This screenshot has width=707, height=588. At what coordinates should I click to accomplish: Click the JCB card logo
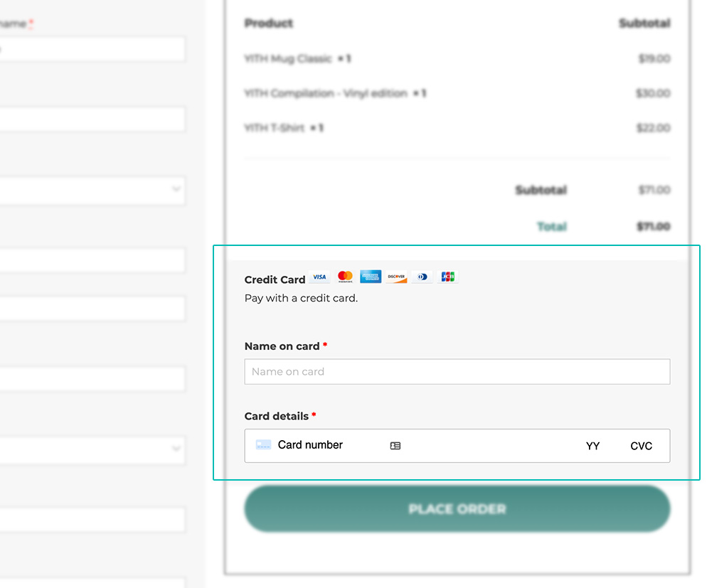tap(447, 277)
